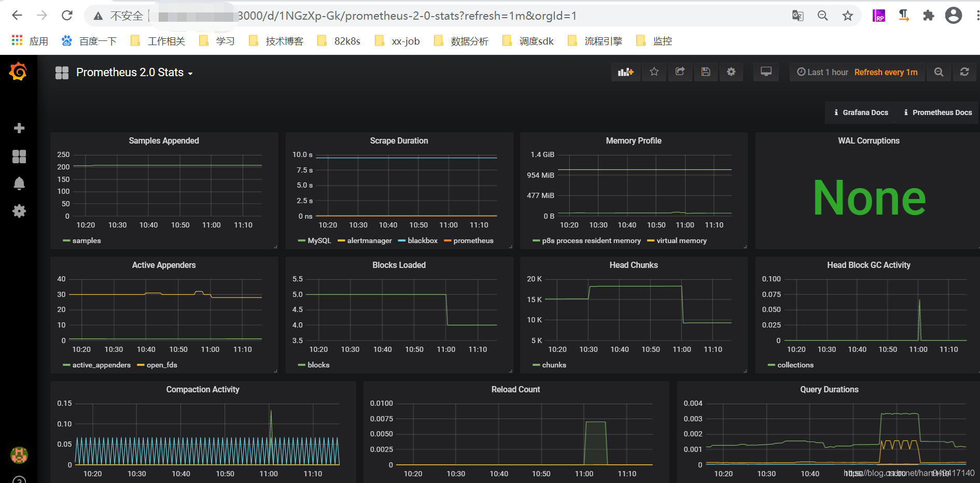Open the Head Chunks panel menu
Image resolution: width=980 pixels, height=483 pixels.
pos(634,265)
